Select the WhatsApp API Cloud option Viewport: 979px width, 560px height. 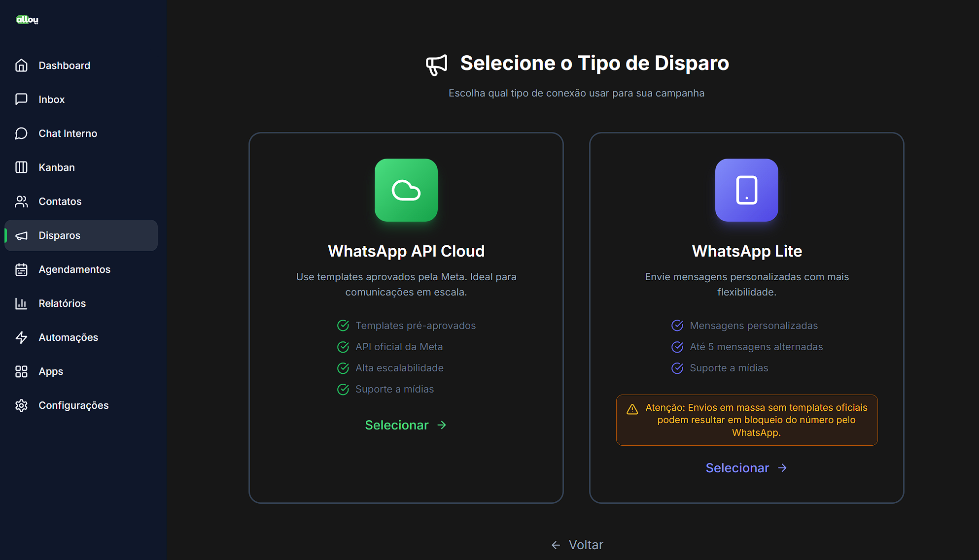pos(406,425)
